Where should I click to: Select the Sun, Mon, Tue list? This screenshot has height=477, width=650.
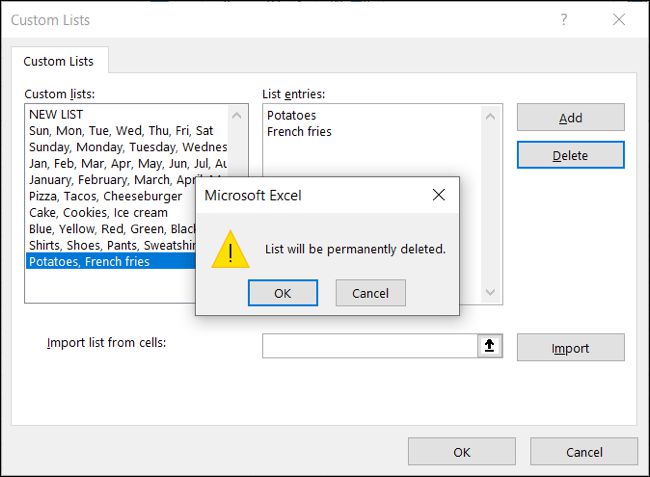tap(120, 130)
